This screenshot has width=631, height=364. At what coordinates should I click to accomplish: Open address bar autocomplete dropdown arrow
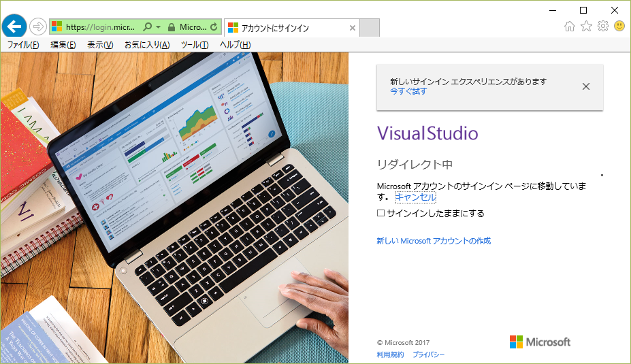(158, 27)
